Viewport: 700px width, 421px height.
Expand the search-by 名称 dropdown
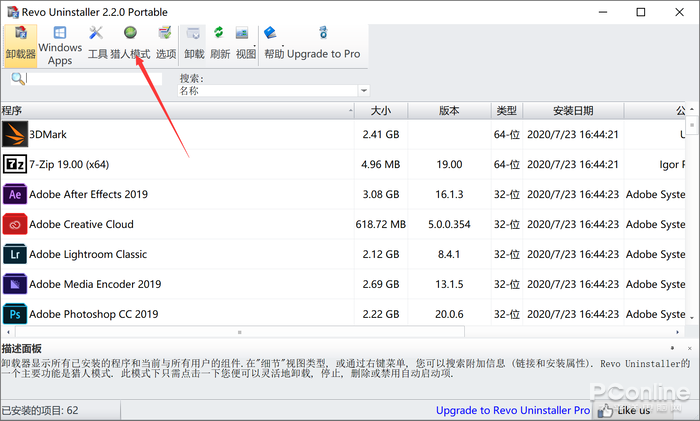tap(364, 91)
